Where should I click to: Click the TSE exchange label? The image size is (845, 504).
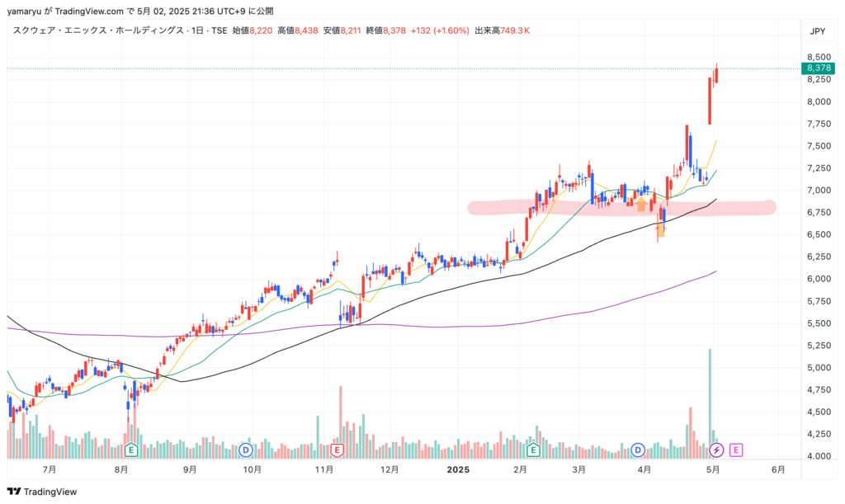click(x=219, y=31)
